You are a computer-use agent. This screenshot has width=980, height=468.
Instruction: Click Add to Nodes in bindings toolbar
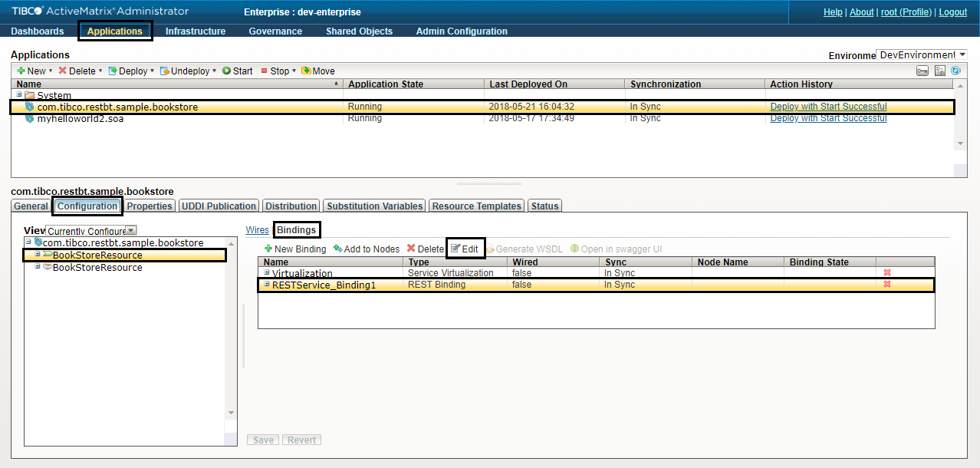[367, 249]
